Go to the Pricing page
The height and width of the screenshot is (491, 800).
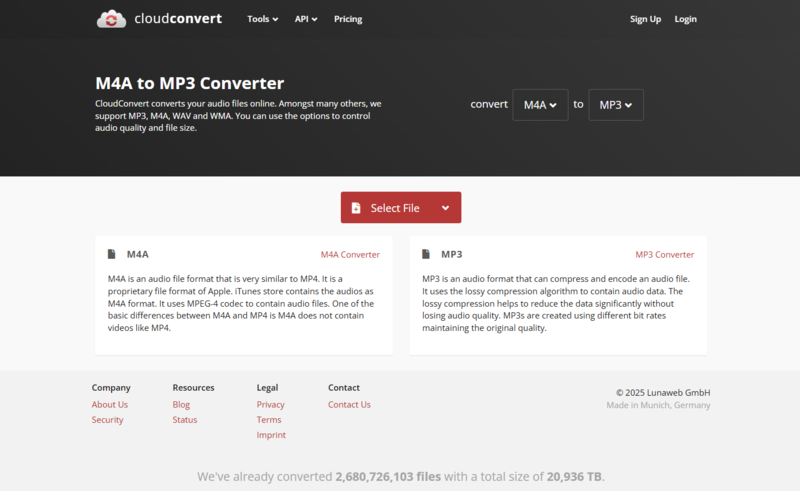coord(348,19)
